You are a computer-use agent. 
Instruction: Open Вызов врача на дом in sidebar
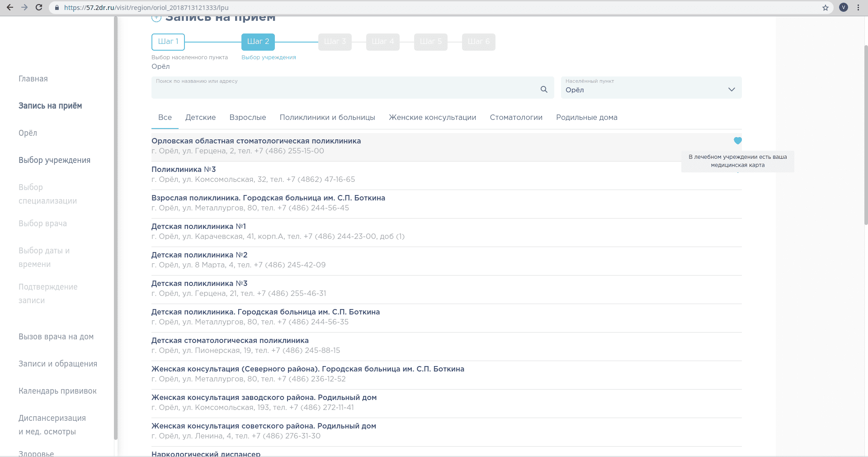56,337
